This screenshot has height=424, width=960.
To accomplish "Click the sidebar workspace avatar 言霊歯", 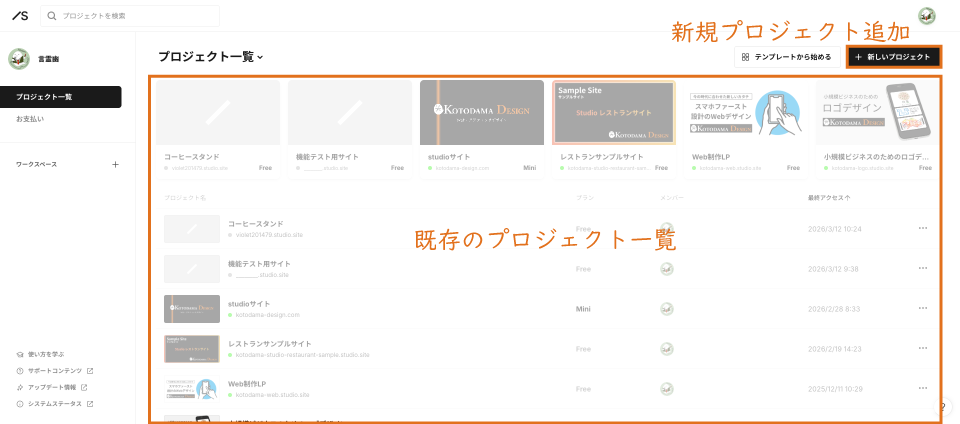I will point(19,59).
